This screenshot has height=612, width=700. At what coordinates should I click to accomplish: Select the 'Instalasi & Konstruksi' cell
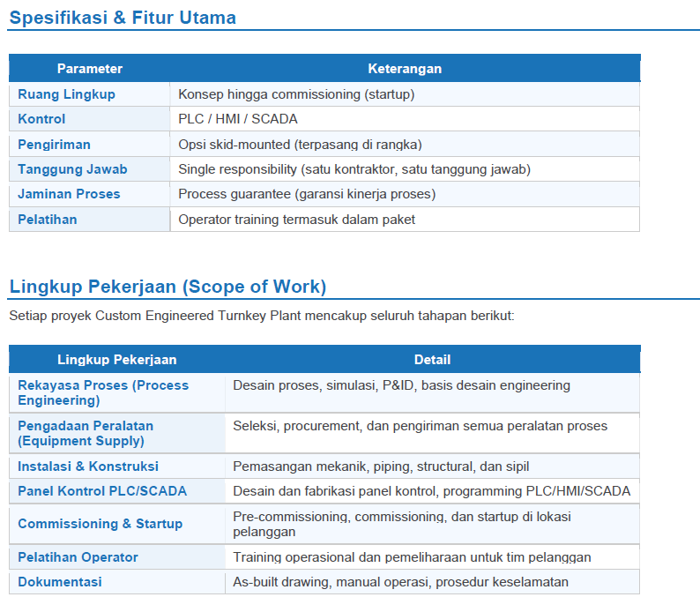pos(117,466)
